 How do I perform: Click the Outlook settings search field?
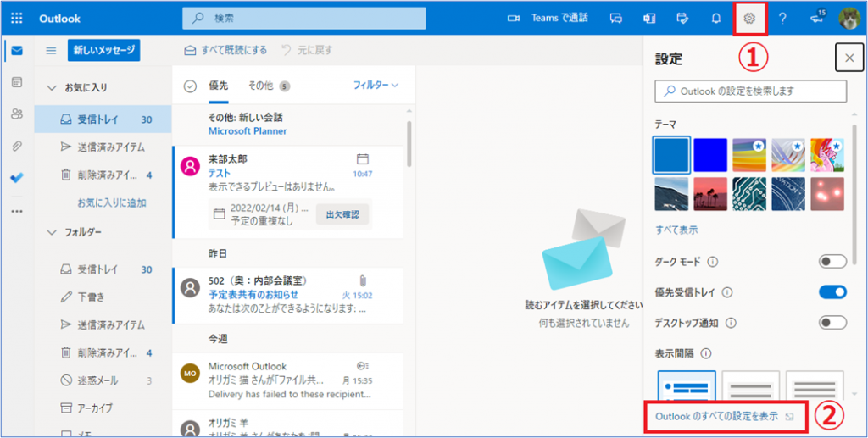point(751,91)
